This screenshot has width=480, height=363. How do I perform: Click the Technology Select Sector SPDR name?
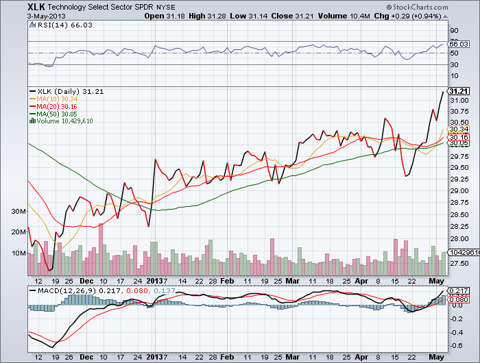click(x=101, y=7)
